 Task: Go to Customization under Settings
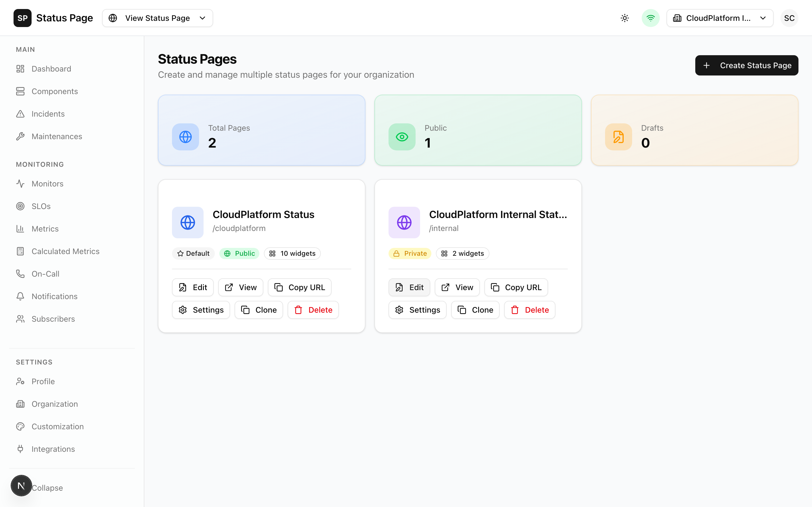coord(58,426)
